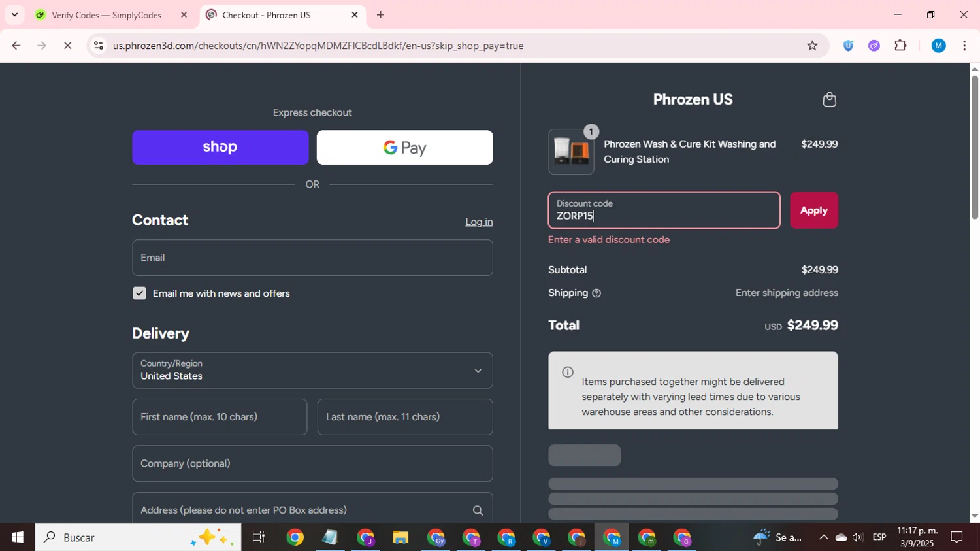The width and height of the screenshot is (980, 551).
Task: Click the Phrozen US store title
Action: (x=693, y=99)
